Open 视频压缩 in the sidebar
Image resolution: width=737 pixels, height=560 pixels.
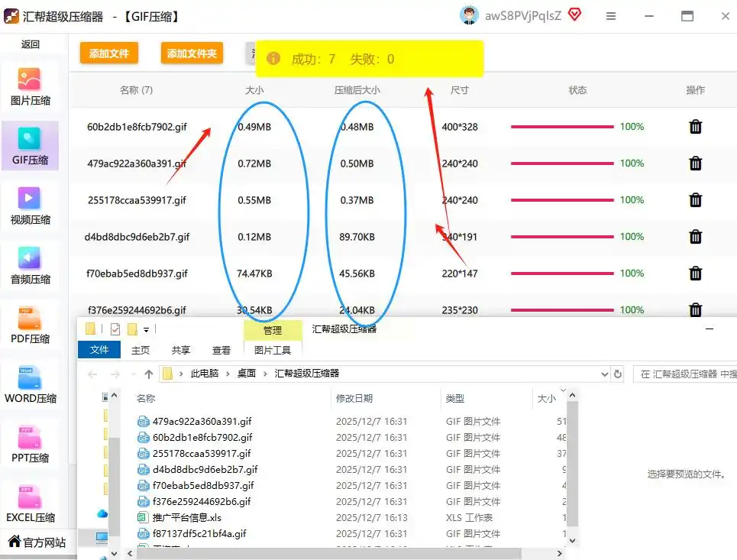(x=30, y=206)
